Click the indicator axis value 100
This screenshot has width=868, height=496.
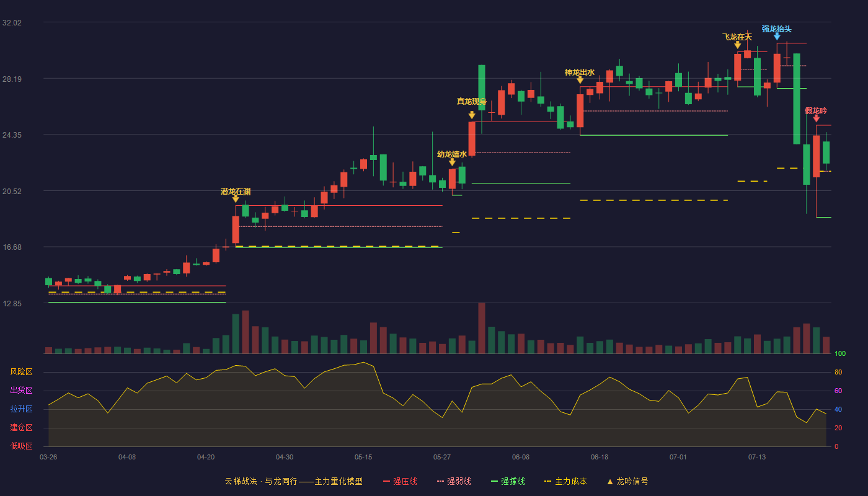[840, 353]
